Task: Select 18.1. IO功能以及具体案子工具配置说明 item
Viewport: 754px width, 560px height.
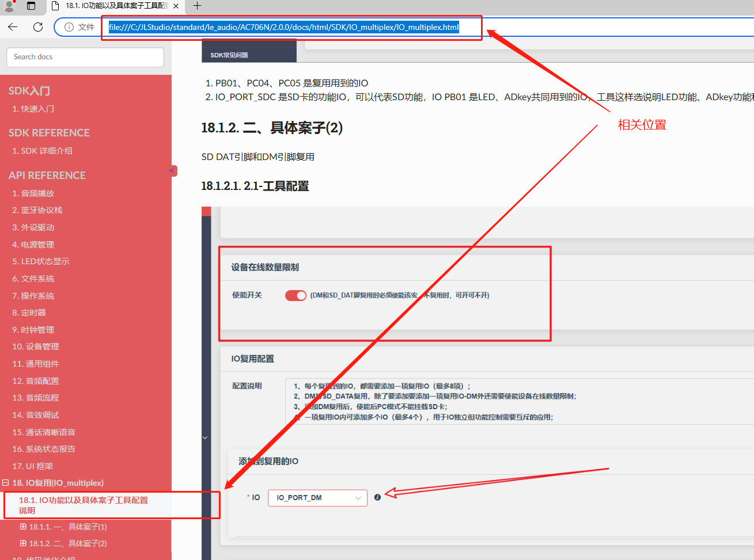Action: pyautogui.click(x=84, y=505)
